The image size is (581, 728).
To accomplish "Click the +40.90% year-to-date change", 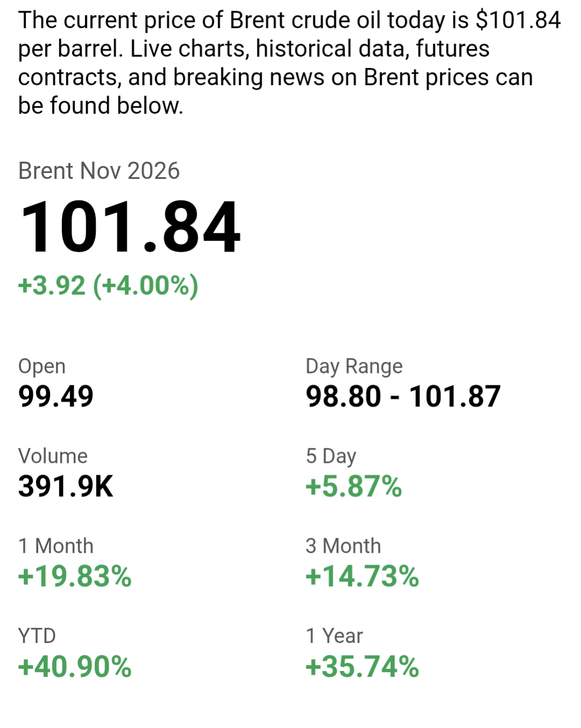I will point(75,667).
